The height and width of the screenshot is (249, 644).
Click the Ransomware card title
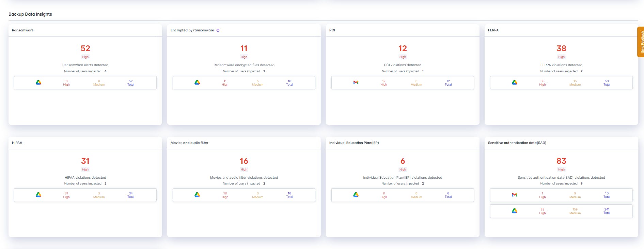pos(23,30)
